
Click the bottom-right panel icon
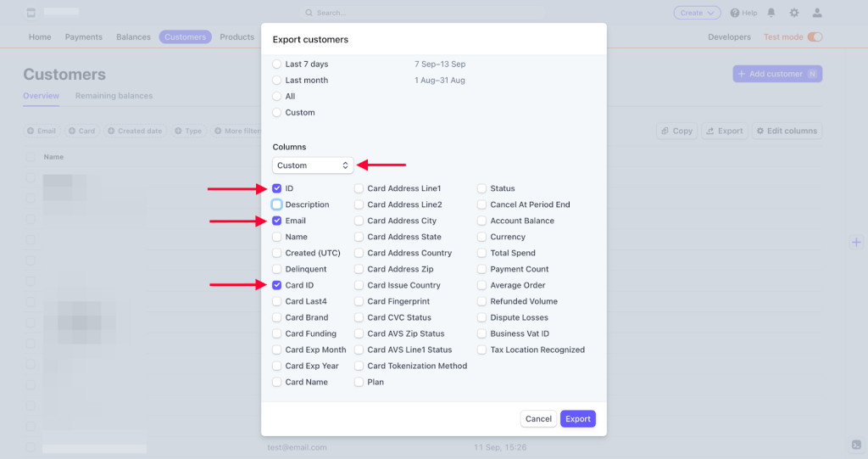point(855,445)
